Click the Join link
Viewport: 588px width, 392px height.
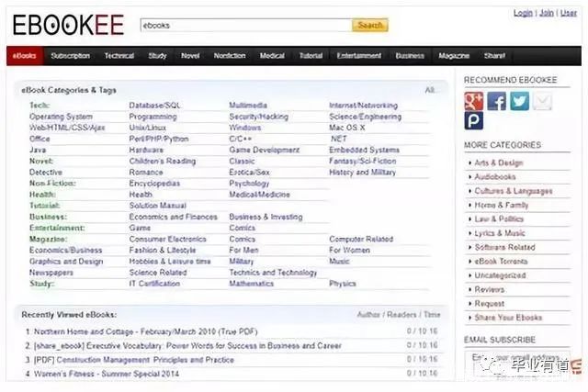pos(547,13)
